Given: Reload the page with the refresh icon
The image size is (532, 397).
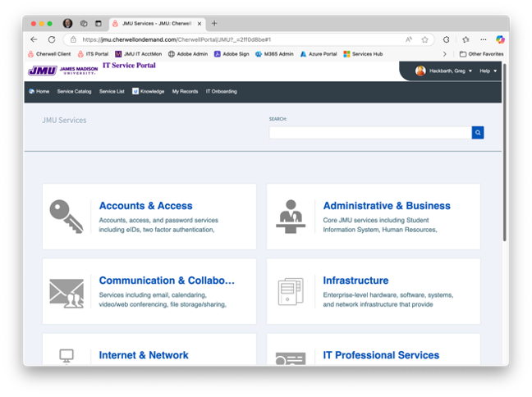Looking at the screenshot, I should point(52,39).
